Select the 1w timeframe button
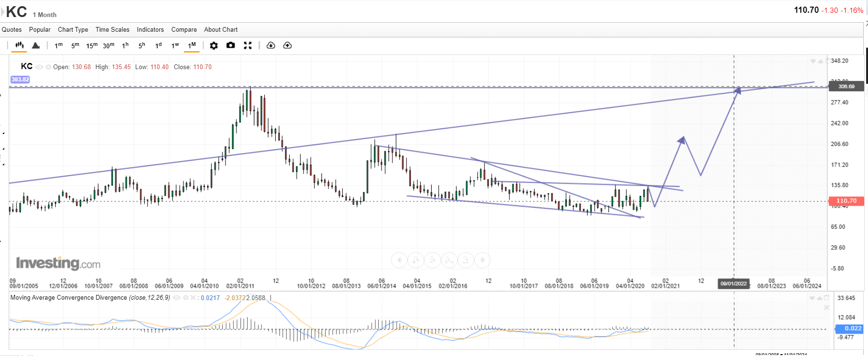Image resolution: width=868 pixels, height=356 pixels. 175,45
